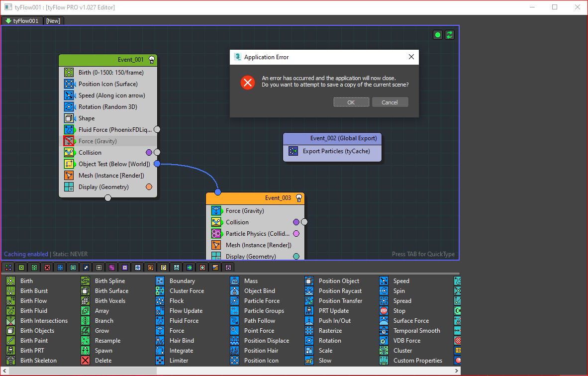This screenshot has height=376, width=588.
Task: Pick the Birth Voxels operator
Action: 103,300
